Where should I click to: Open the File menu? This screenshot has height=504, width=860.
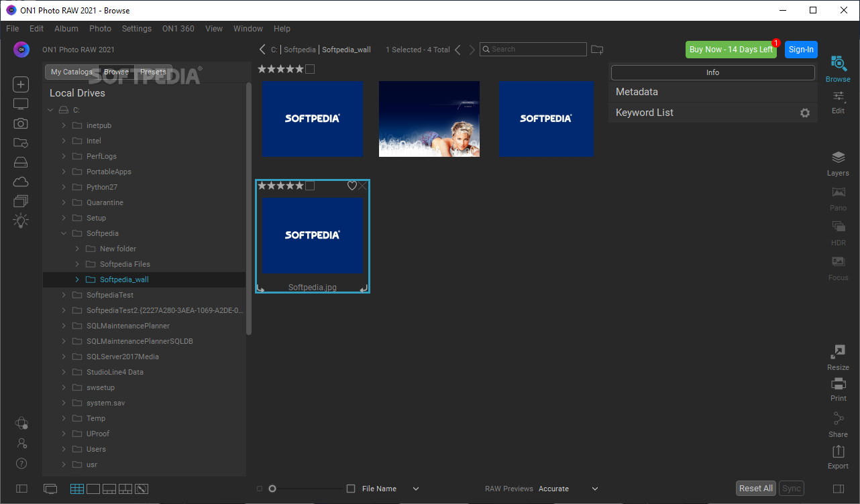tap(13, 29)
